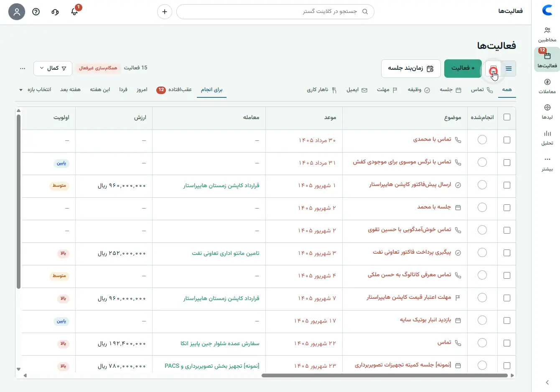The image size is (560, 392).
Task: Select the برای انجام filter tab
Action: pos(211,90)
